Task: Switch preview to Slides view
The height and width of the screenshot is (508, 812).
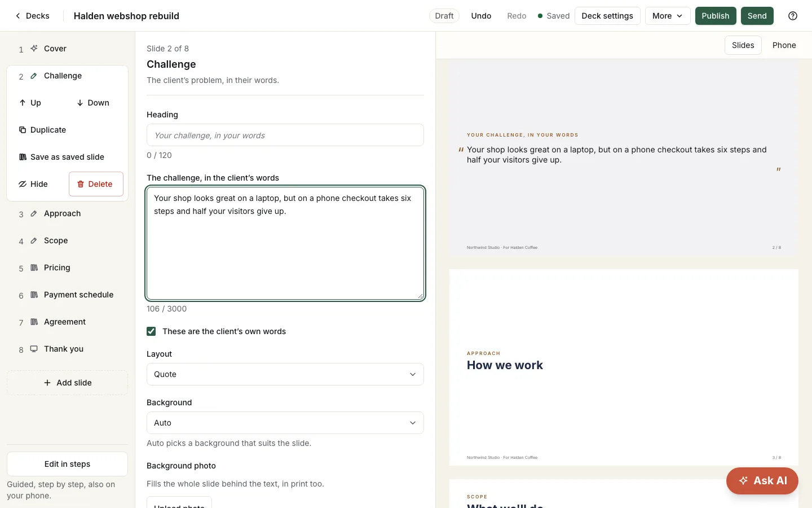Action: 743,45
